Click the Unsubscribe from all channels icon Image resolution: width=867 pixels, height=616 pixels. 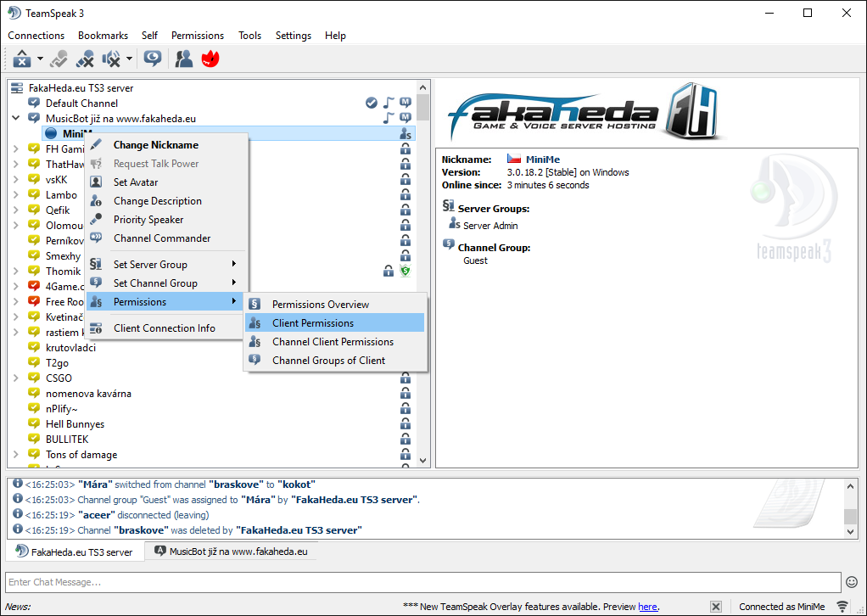85,59
